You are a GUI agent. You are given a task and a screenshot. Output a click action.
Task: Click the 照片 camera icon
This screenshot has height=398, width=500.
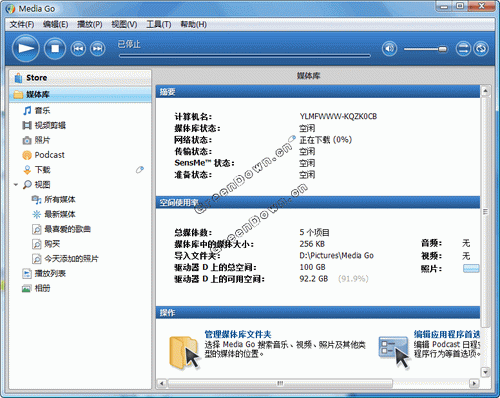coord(27,140)
